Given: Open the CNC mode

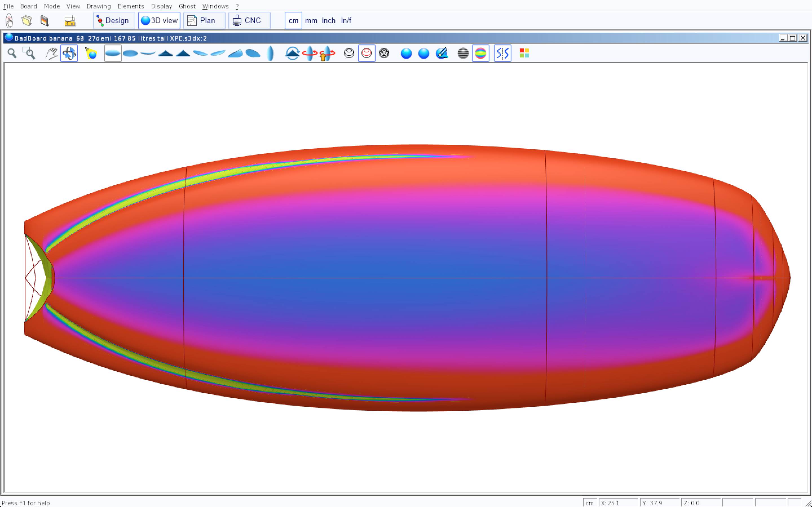Looking at the screenshot, I should tap(249, 21).
